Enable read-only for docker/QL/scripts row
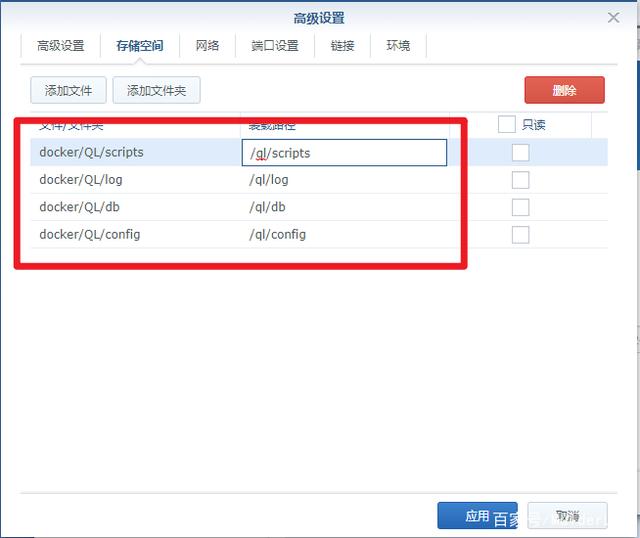Image resolution: width=640 pixels, height=538 pixels. [520, 152]
